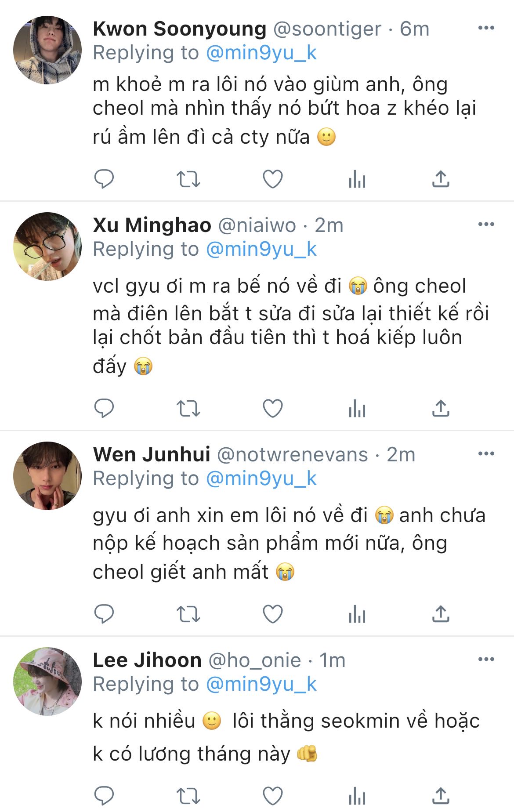Share Lee Jihoon's tweet
This screenshot has width=514, height=812.
click(x=441, y=795)
